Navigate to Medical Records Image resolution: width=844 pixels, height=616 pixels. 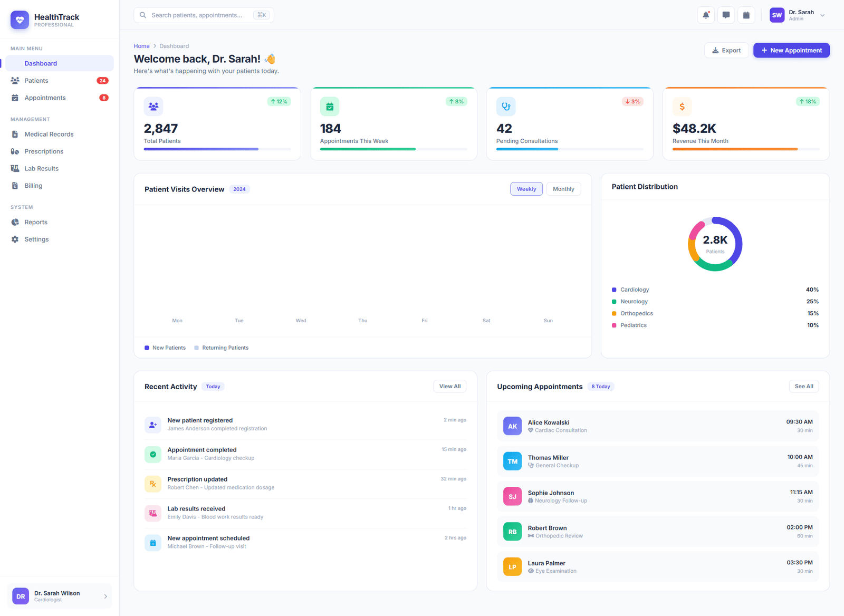pyautogui.click(x=49, y=134)
